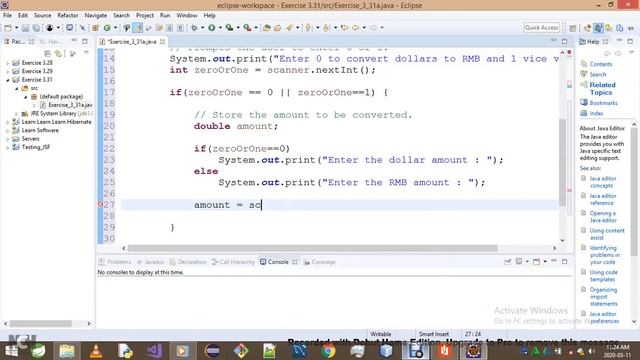Image resolution: width=640 pixels, height=360 pixels.
Task: Click the Quick Access search field
Action: pyautogui.click(x=541, y=27)
